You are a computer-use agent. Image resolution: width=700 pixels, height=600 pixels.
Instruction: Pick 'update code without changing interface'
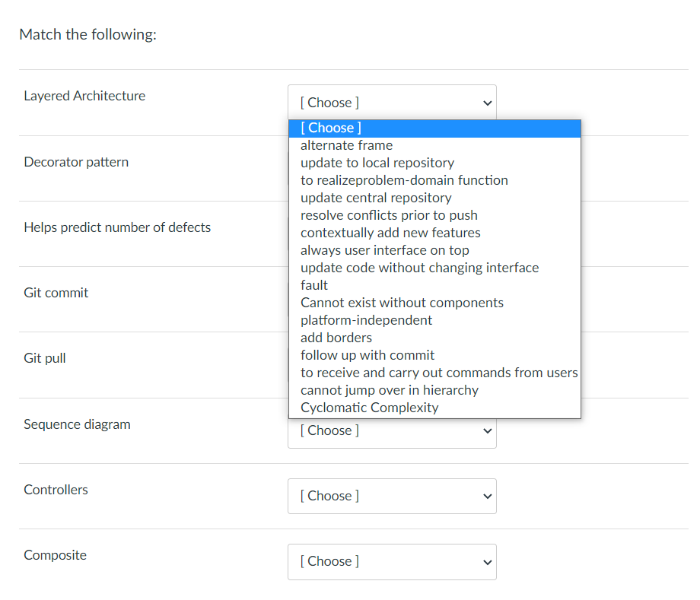(434, 268)
